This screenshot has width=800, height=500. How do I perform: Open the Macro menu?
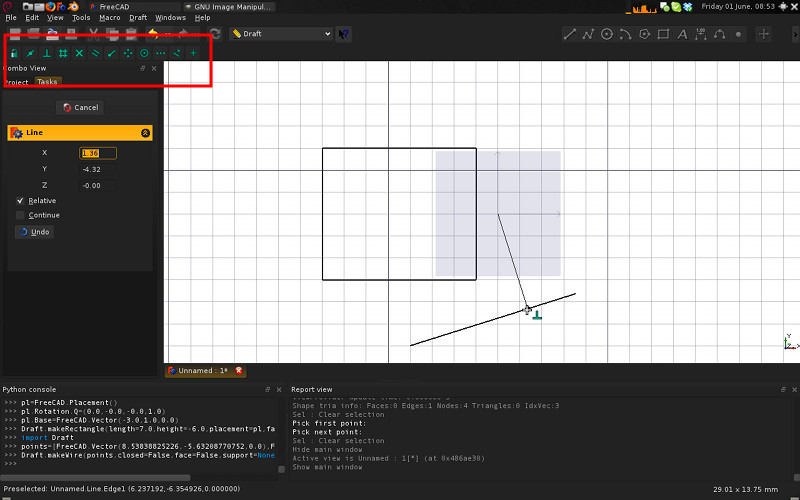(110, 17)
